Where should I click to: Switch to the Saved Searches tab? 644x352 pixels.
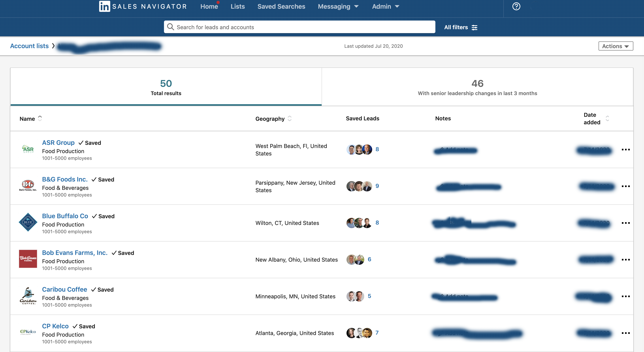coord(281,6)
